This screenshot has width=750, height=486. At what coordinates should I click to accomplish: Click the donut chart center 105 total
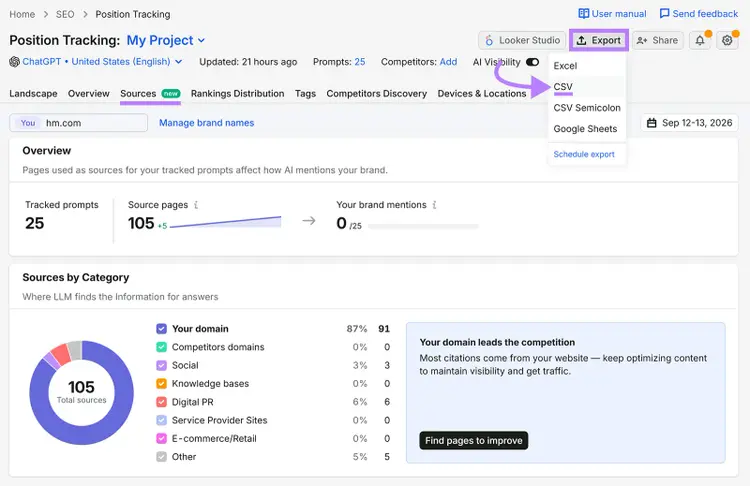[x=81, y=392]
